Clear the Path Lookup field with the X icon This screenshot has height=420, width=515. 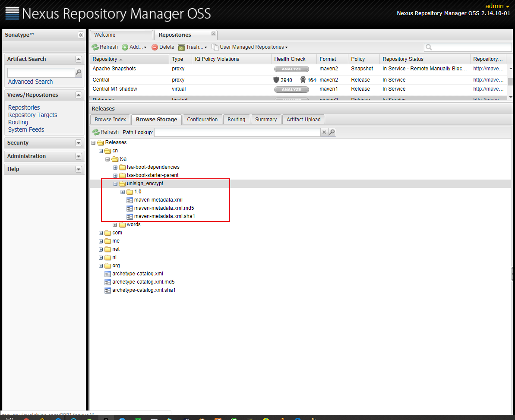click(324, 132)
